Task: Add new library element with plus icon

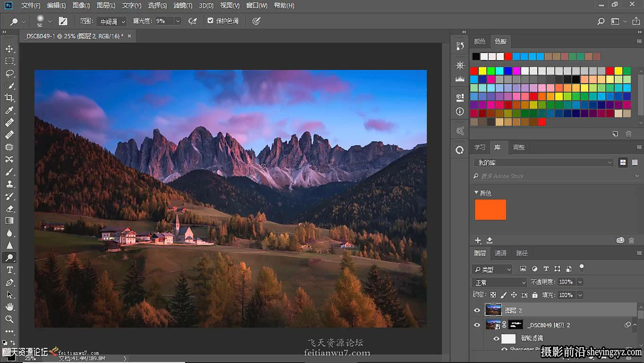Action: (x=478, y=241)
